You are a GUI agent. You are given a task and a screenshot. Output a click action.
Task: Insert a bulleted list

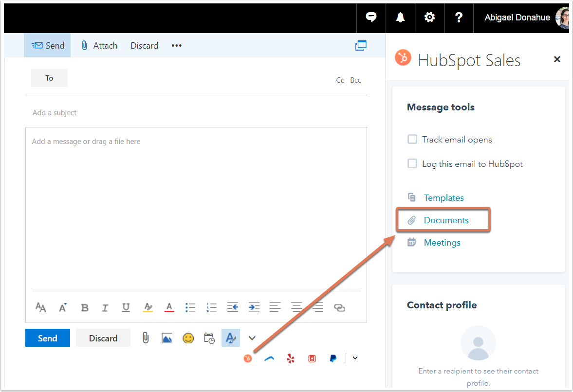pos(190,308)
